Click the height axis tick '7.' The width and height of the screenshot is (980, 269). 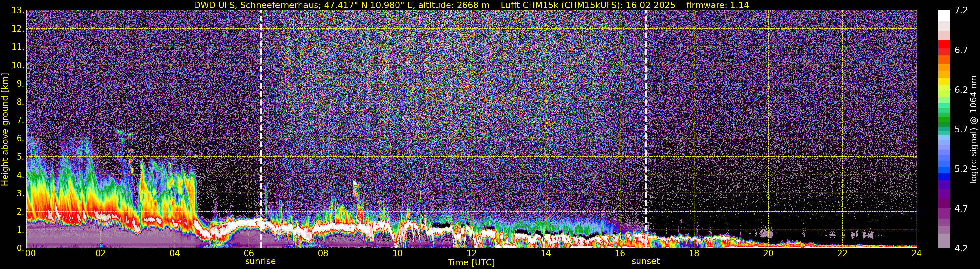click(x=20, y=120)
